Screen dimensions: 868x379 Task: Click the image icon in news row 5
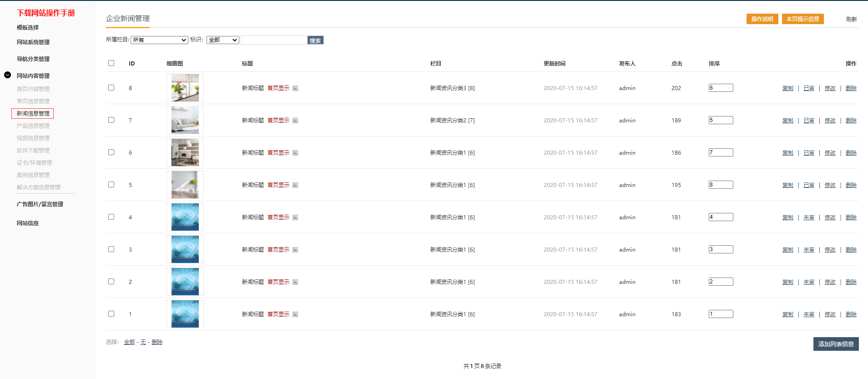[x=295, y=185]
